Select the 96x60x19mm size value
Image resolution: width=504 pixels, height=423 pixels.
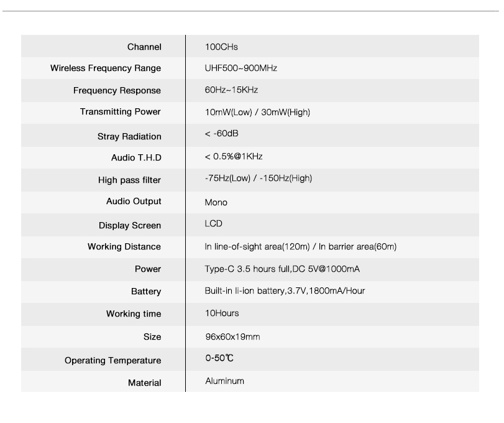pos(232,337)
